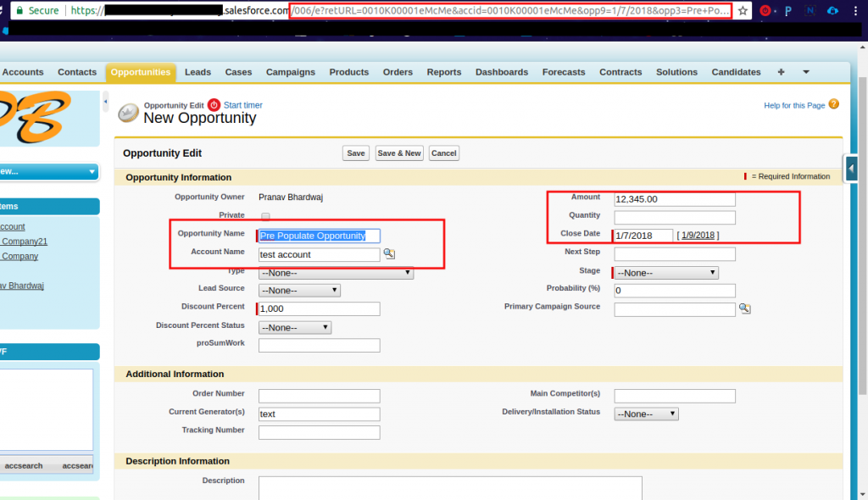Click the Main Competitor(s) field
868x500 pixels.
click(x=675, y=396)
